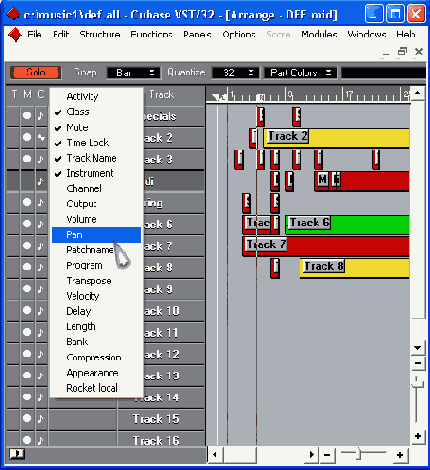
Task: Open the Quantize 32 dropdown
Action: (235, 73)
